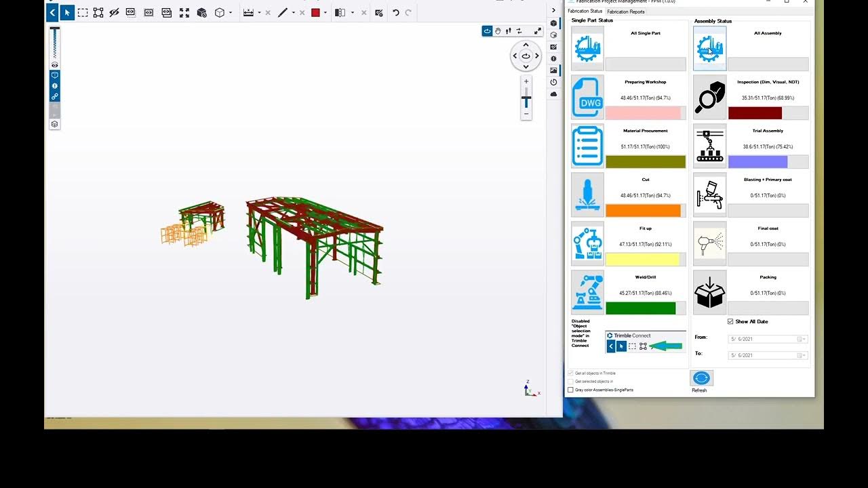Click the Final coat spray icon

coord(710,243)
